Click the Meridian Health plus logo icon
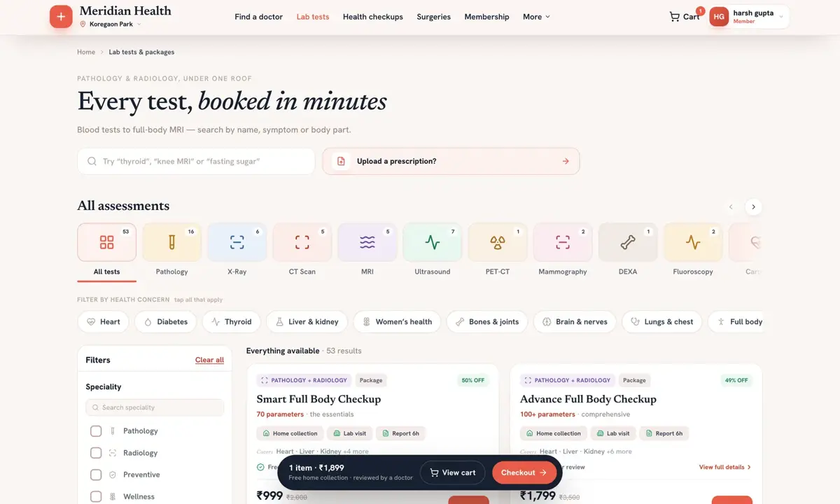Image resolution: width=840 pixels, height=504 pixels. click(x=61, y=17)
